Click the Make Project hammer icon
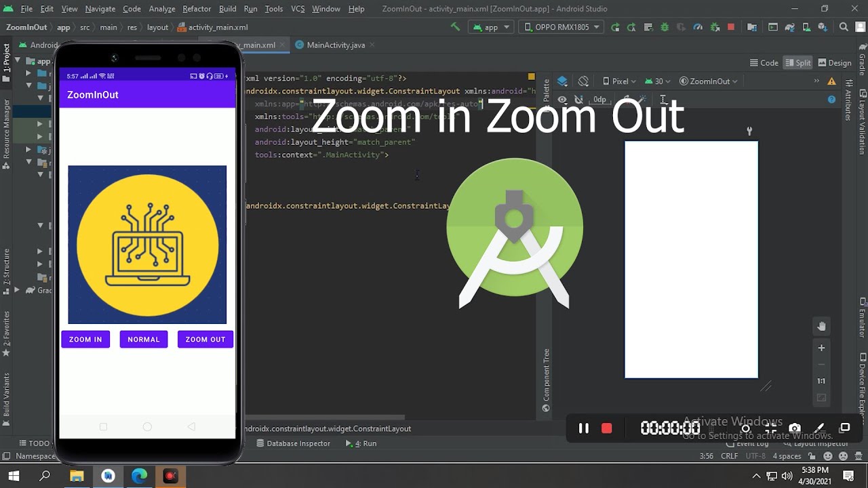868x488 pixels. [x=456, y=27]
